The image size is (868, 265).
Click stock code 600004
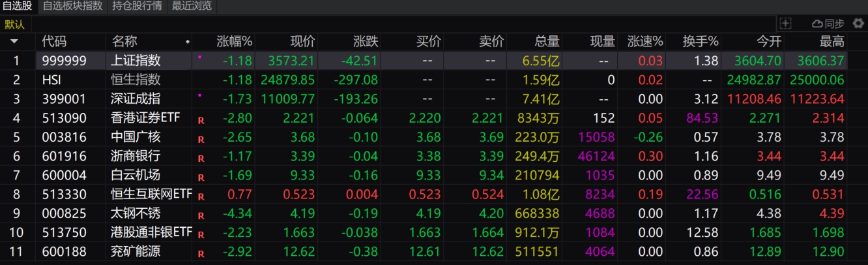tap(64, 175)
